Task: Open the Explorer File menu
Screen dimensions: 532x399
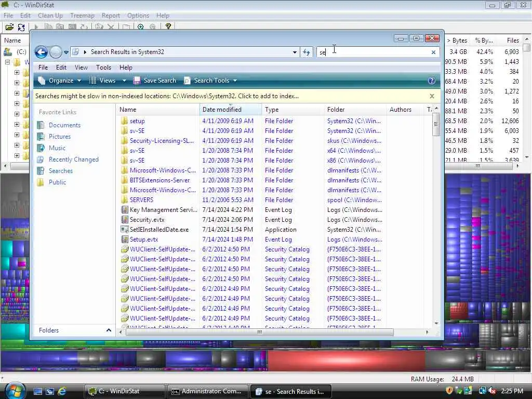Action: tap(43, 67)
